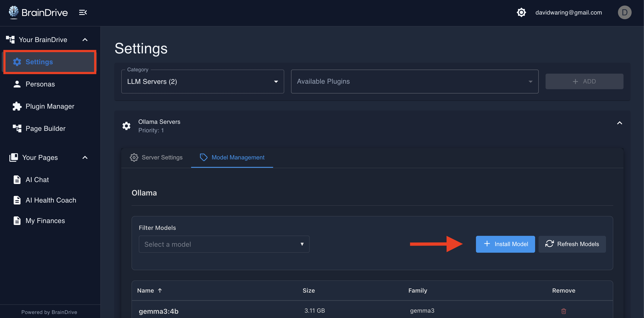The image size is (644, 318).
Task: Click the Ollama Servers gear icon
Action: coord(126,126)
